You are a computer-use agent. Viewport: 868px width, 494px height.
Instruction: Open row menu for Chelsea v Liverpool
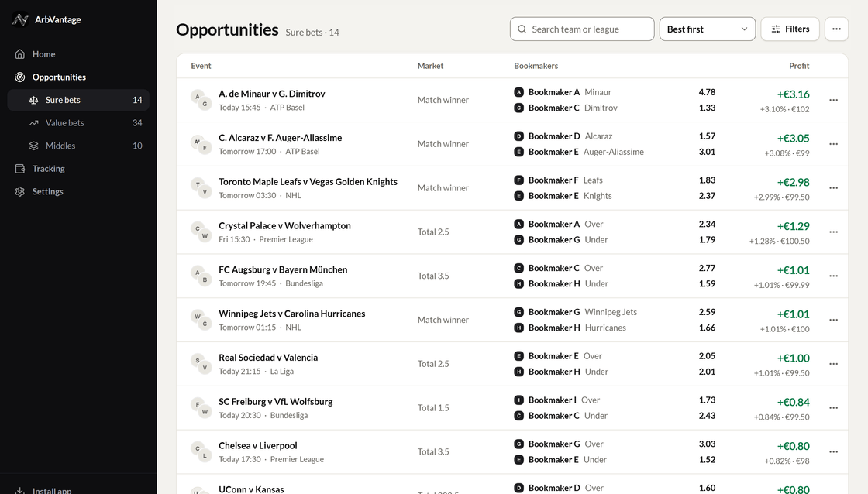coord(834,452)
